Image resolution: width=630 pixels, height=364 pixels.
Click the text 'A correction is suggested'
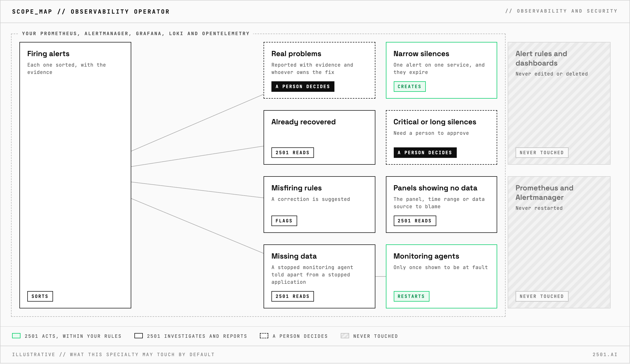[x=311, y=199]
